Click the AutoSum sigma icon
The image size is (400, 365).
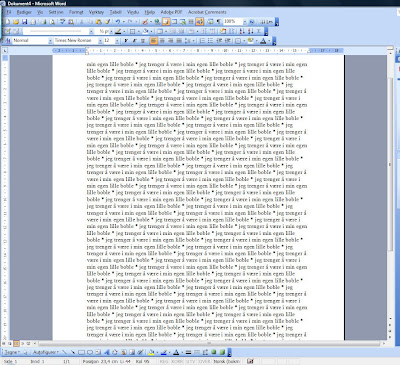pyautogui.click(x=259, y=31)
